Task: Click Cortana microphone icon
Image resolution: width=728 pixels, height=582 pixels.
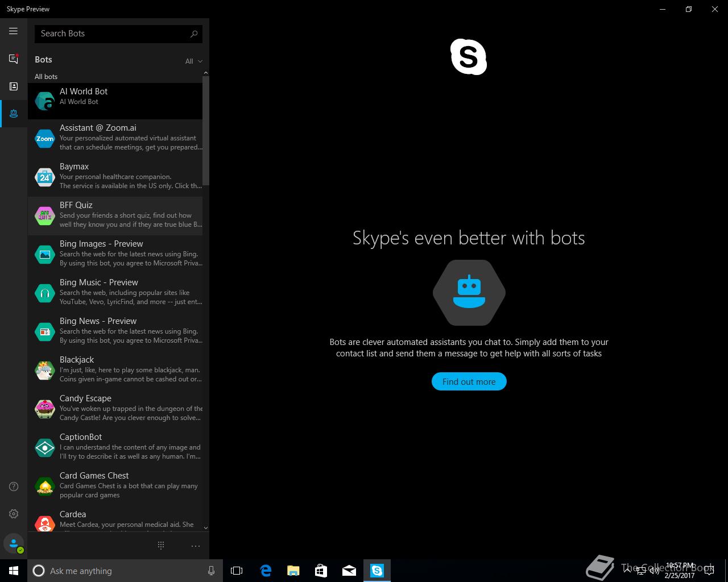Action: point(211,571)
